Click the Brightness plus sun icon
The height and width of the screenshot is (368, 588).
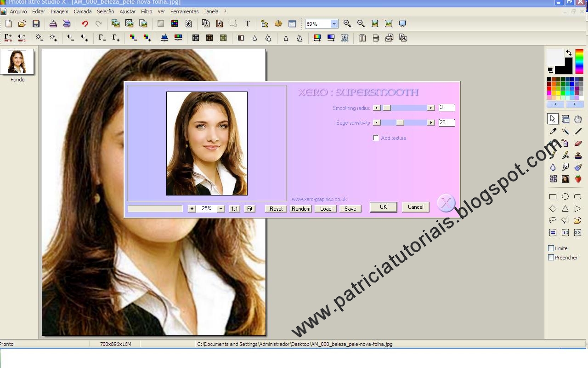pyautogui.click(x=53, y=38)
